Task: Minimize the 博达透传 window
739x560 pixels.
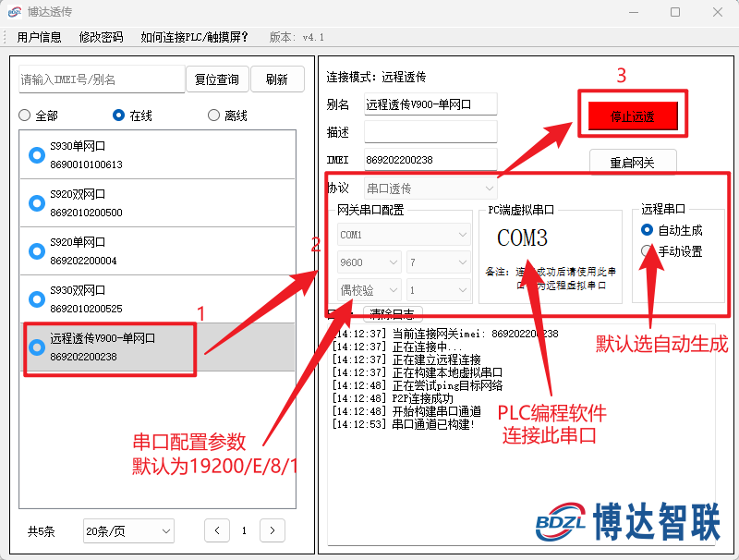Action: tap(634, 12)
